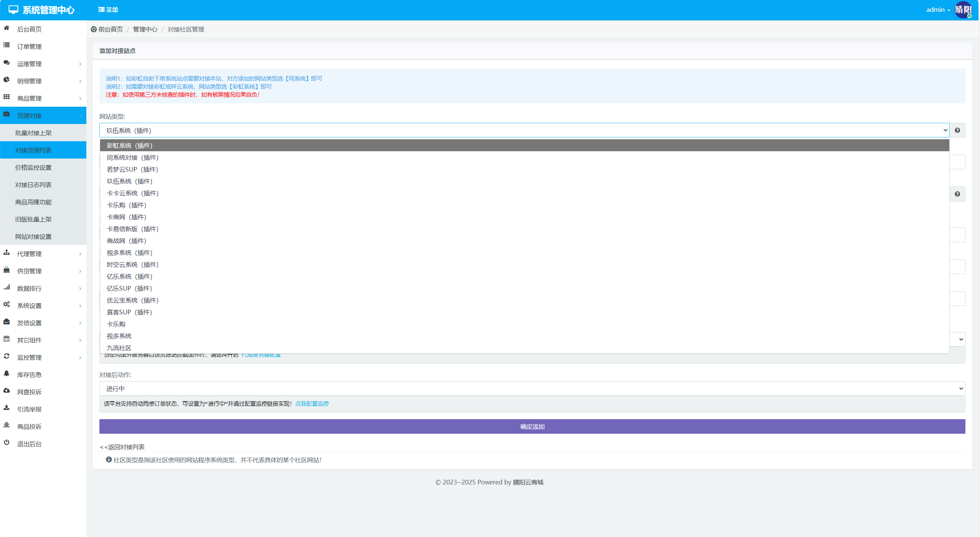Select 直客SUP（插件） option
The image size is (980, 537).
(525, 312)
